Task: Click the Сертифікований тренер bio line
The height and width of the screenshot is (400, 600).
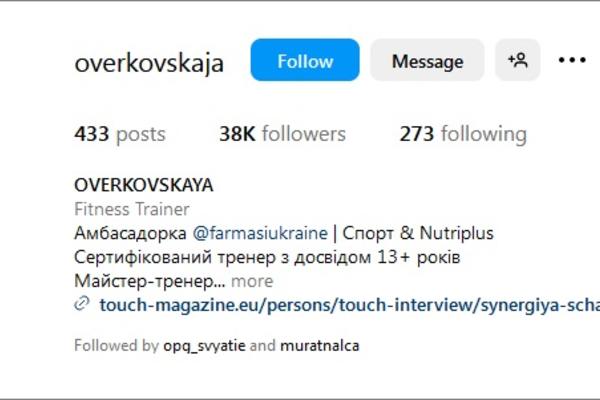Action: coord(267,257)
